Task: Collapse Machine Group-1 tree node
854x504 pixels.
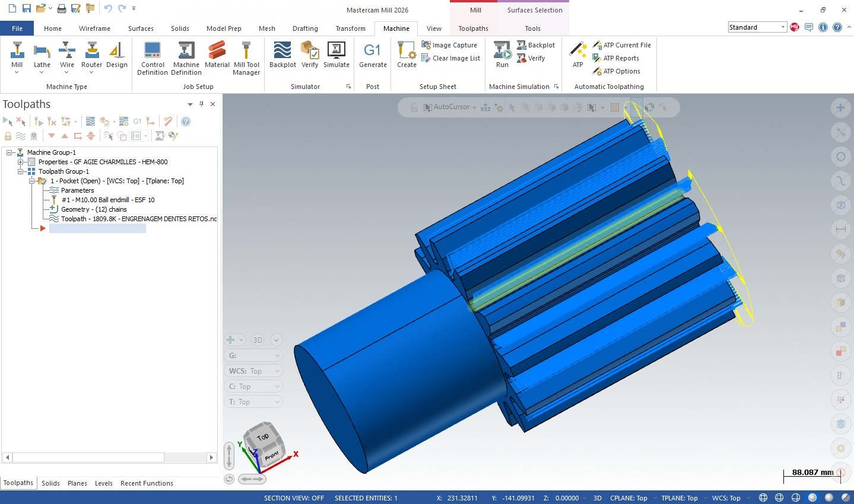Action: tap(9, 152)
